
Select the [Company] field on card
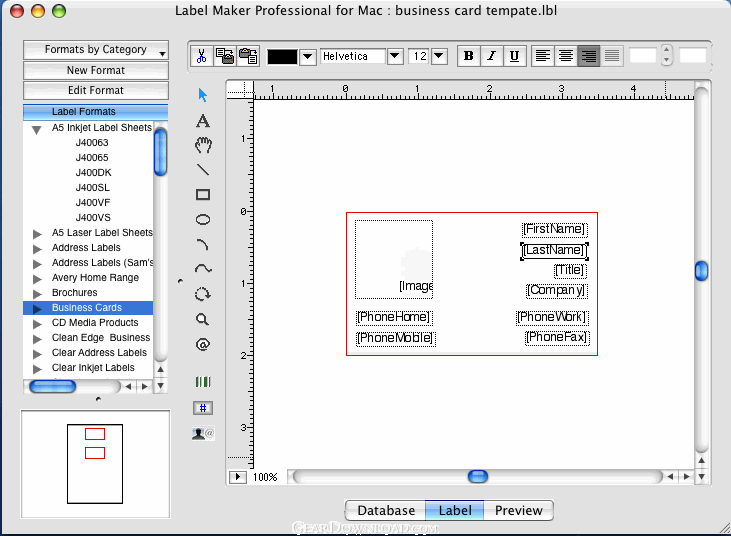[557, 290]
